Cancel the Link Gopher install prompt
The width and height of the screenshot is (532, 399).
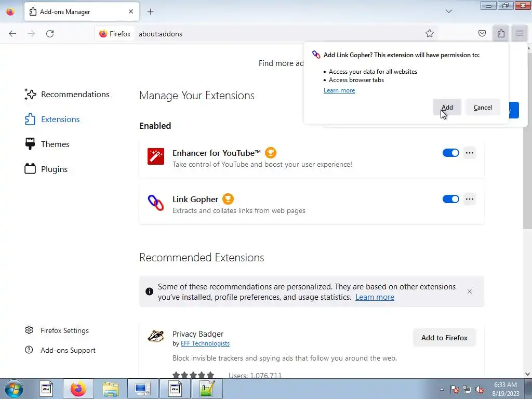coord(483,107)
